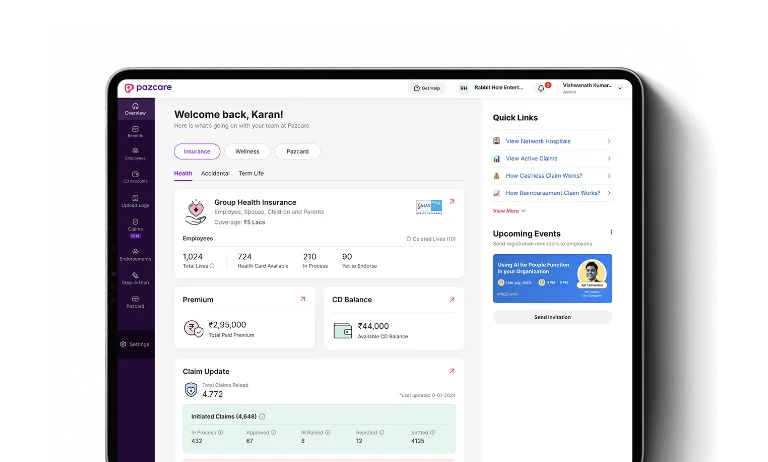Open Group Health Insurance arrow link
Viewport: 768px width, 462px height.
[x=452, y=201]
